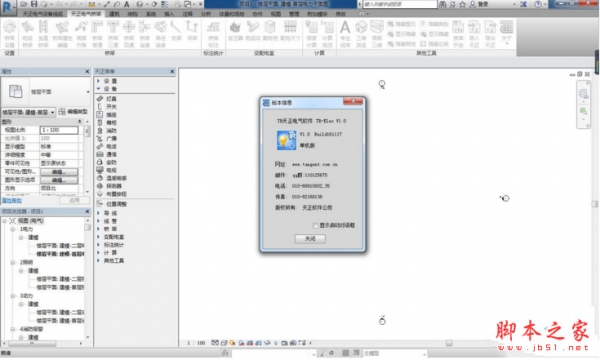Click the horizontal scrollbar in project browser
Viewport: 600px width, 360px height.
[43, 344]
